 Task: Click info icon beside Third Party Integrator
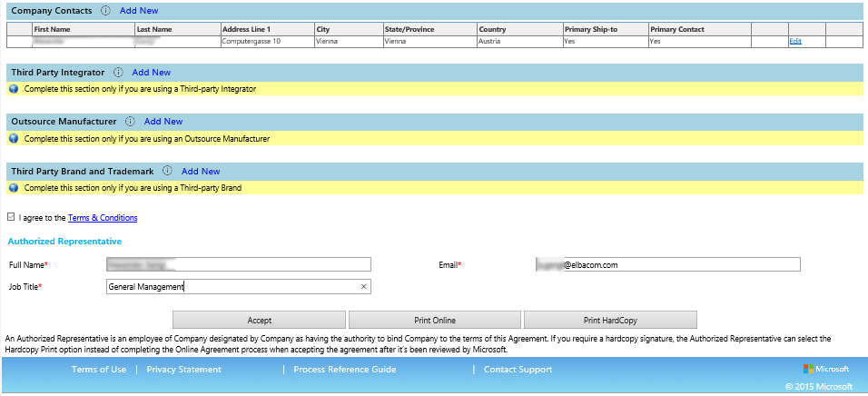pyautogui.click(x=118, y=73)
